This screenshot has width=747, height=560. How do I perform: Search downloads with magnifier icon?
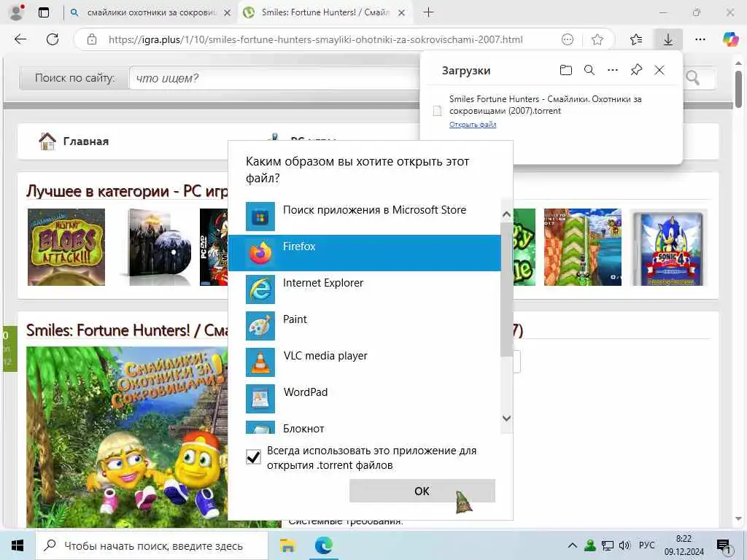tap(589, 71)
